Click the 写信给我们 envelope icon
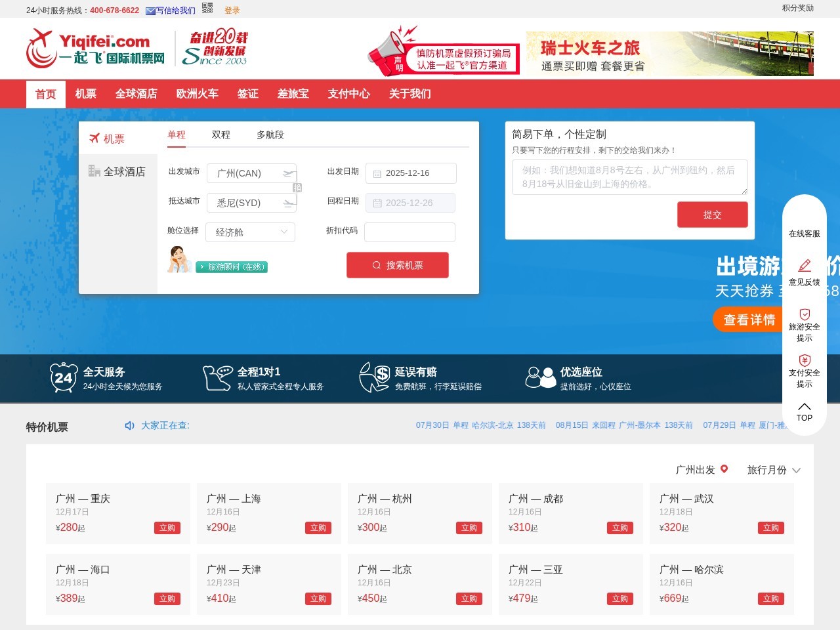Image resolution: width=840 pixels, height=630 pixels. tap(150, 10)
